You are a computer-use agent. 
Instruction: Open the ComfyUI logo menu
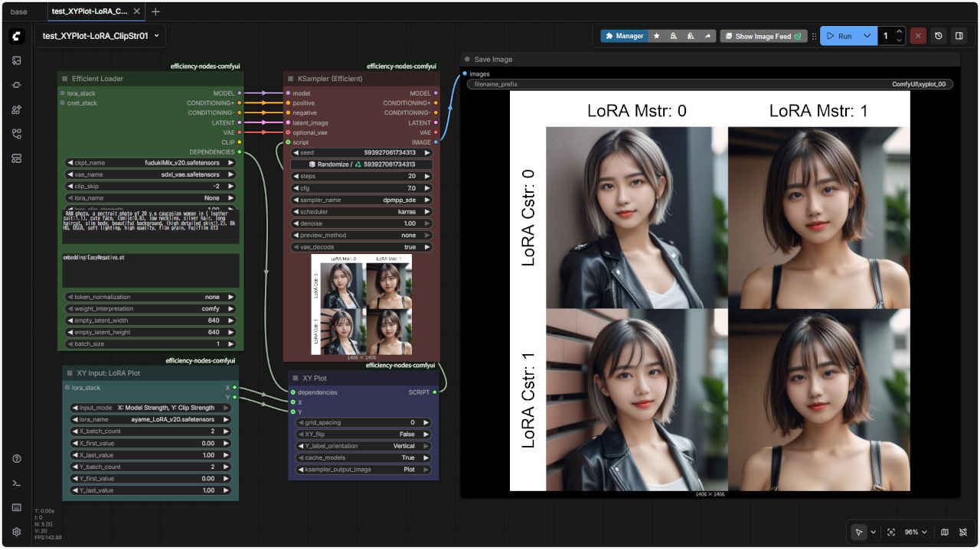point(17,36)
